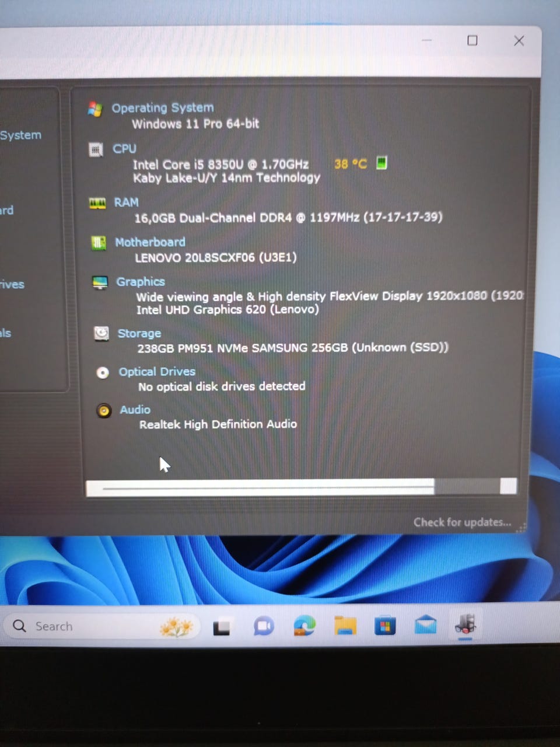The image size is (560, 747).
Task: Open the Optical Drives section heading
Action: pyautogui.click(x=157, y=372)
